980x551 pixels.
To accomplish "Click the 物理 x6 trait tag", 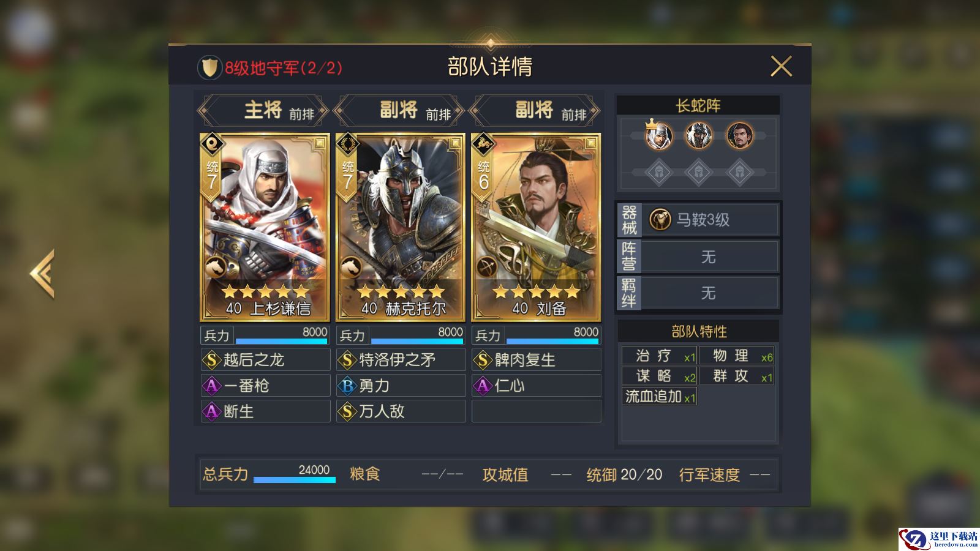I will pyautogui.click(x=736, y=356).
